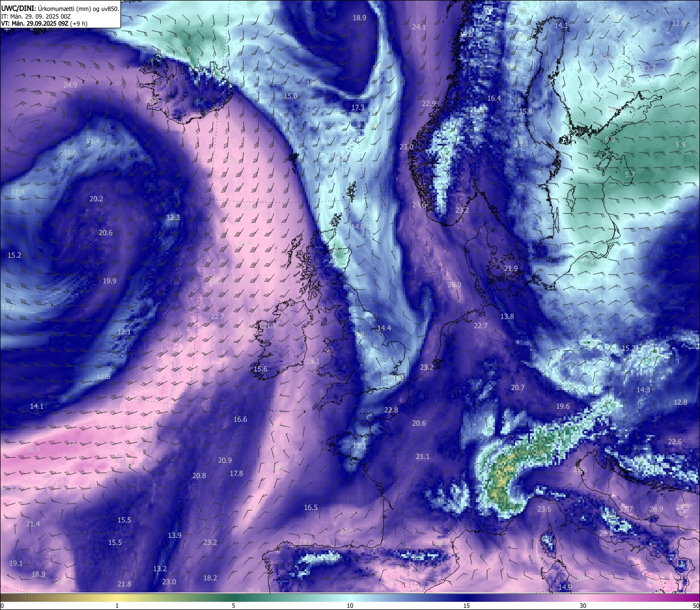Image resolution: width=700 pixels, height=610 pixels.
Task: Click the 13.9 value on the map
Action: (174, 535)
